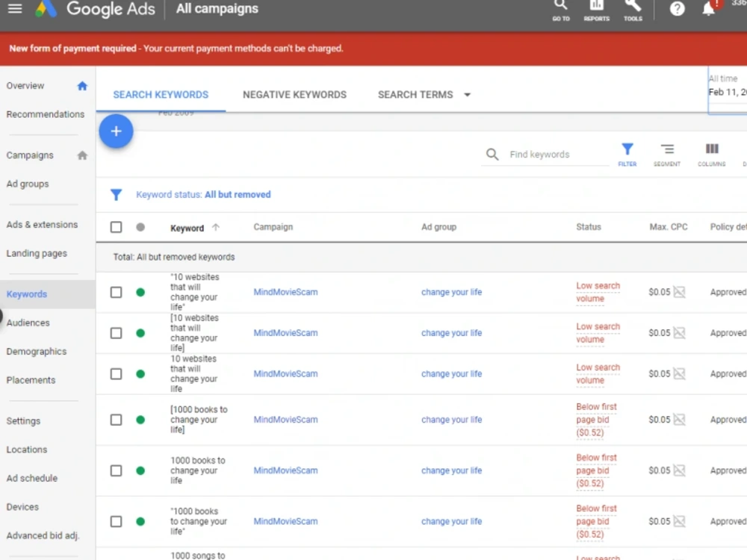Open the Tools wrench icon
This screenshot has width=747, height=560.
coord(633,10)
